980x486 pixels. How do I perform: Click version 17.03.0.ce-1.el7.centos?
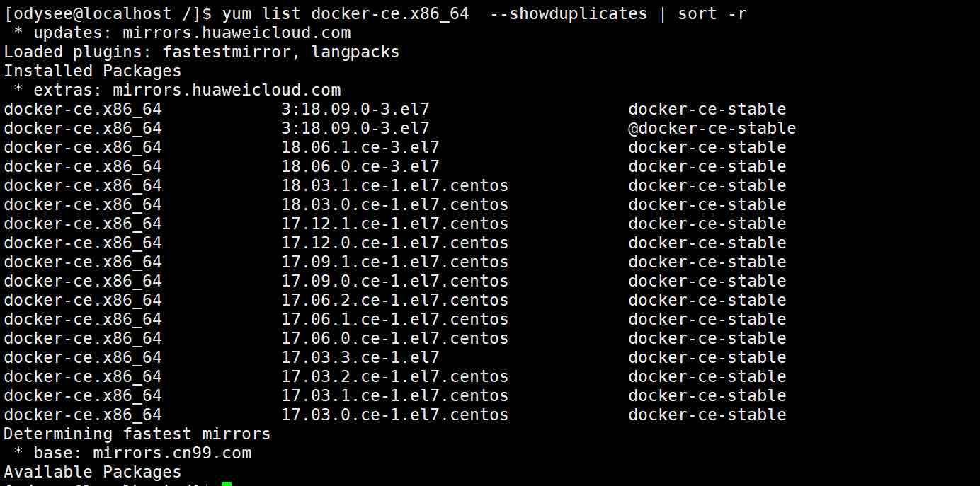(x=395, y=415)
